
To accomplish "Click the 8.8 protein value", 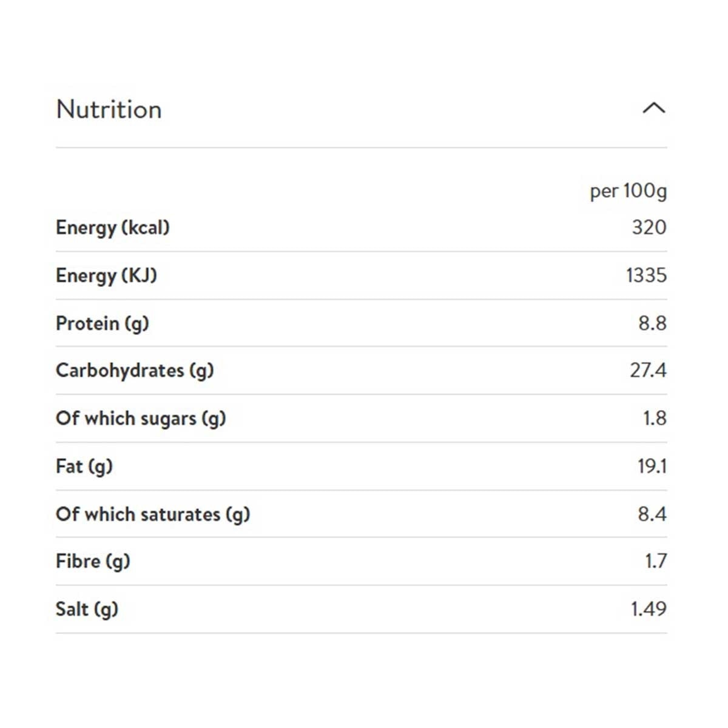I will click(652, 323).
